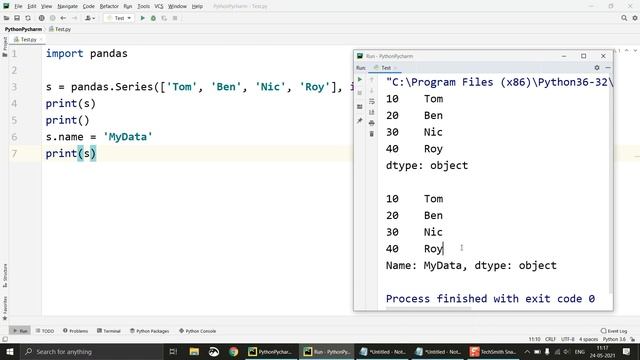The height and width of the screenshot is (360, 640).
Task: Open File Explorer from the taskbar
Action: (194, 351)
